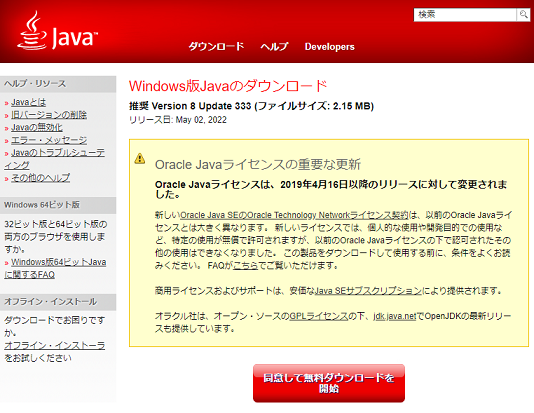The width and height of the screenshot is (534, 413).
Task: Open the Javaの無効化 link
Action: (37, 127)
